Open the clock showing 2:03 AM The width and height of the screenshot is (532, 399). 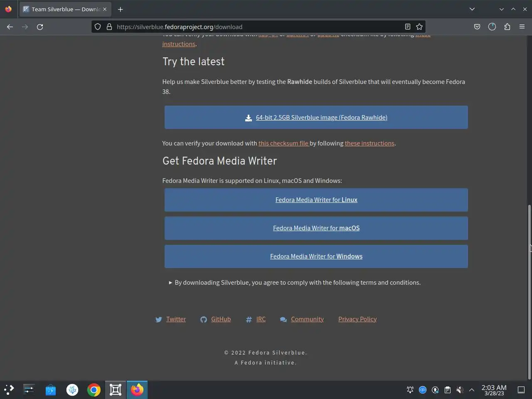click(494, 390)
